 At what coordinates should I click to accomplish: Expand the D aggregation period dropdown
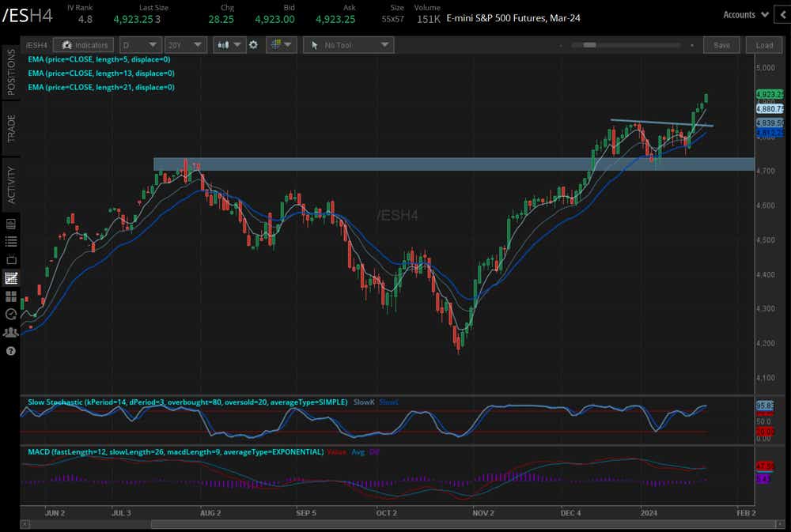141,45
